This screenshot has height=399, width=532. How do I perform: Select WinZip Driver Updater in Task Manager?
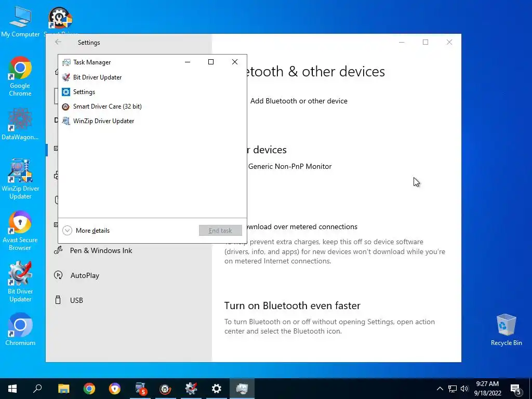tap(152, 121)
